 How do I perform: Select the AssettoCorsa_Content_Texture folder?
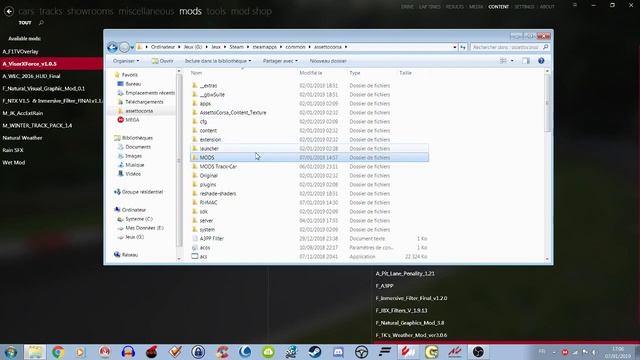pyautogui.click(x=309, y=113)
